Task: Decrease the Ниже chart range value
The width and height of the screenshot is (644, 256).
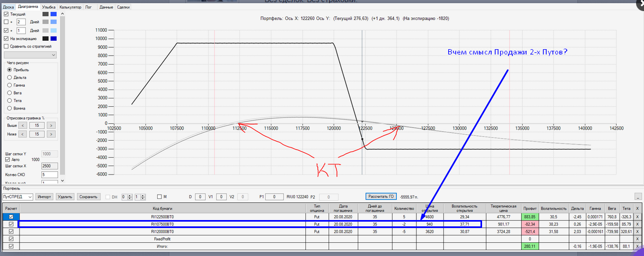Action: pos(22,134)
